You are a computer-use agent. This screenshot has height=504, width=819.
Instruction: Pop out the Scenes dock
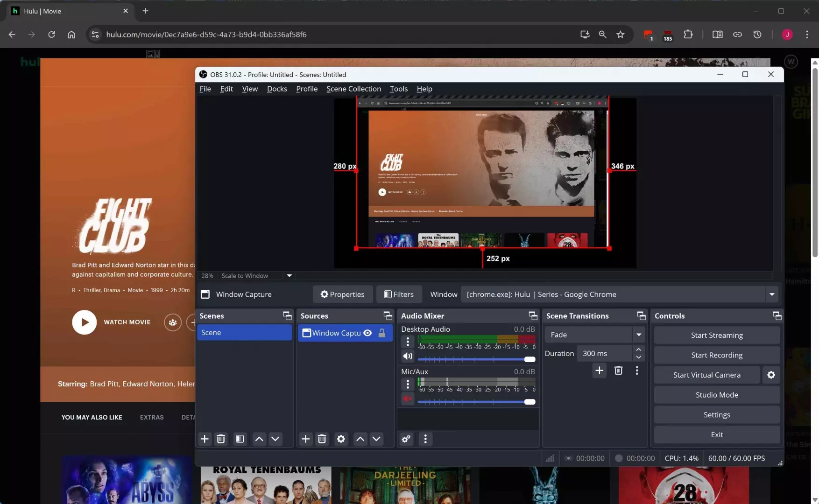(x=287, y=316)
